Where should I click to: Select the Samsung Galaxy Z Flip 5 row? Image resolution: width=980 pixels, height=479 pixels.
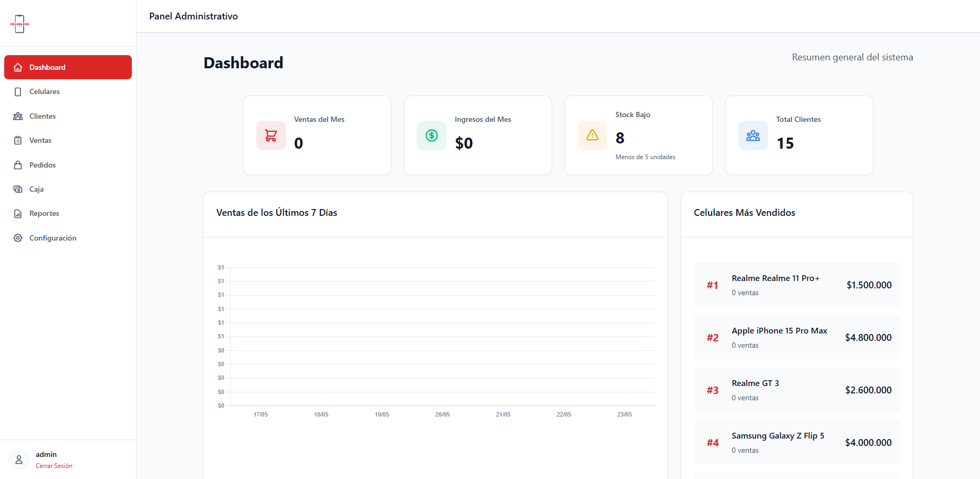(797, 442)
